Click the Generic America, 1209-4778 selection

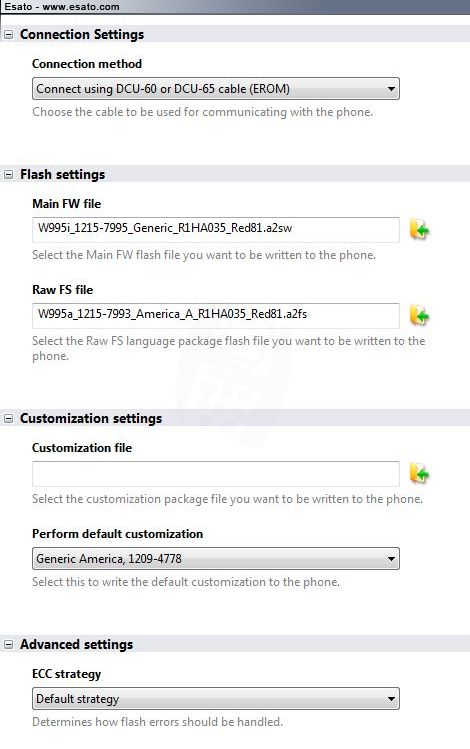[109, 559]
